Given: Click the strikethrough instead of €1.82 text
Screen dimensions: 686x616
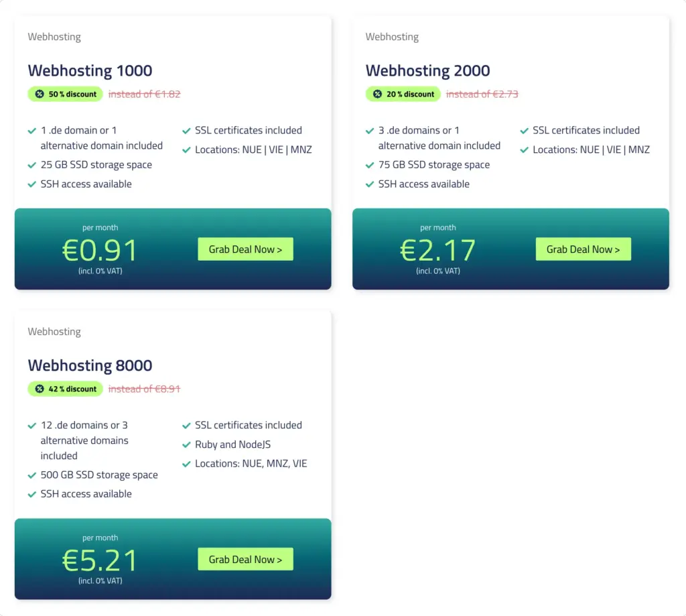Looking at the screenshot, I should click(x=145, y=94).
